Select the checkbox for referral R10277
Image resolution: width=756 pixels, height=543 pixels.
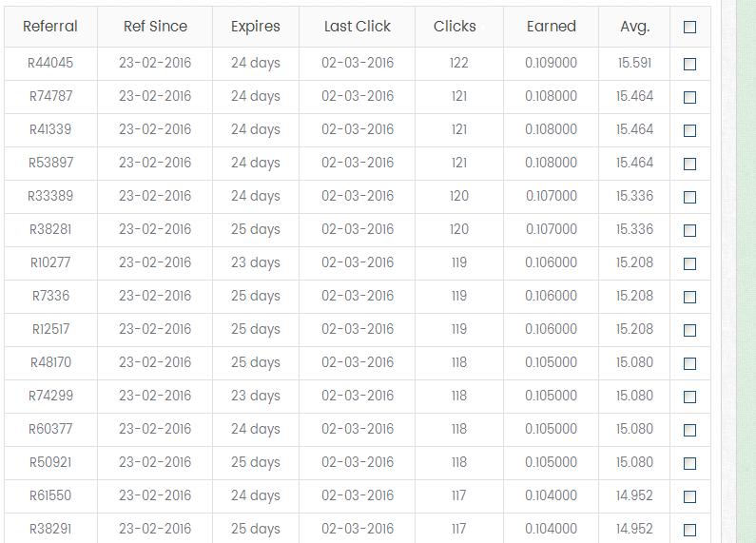(690, 263)
